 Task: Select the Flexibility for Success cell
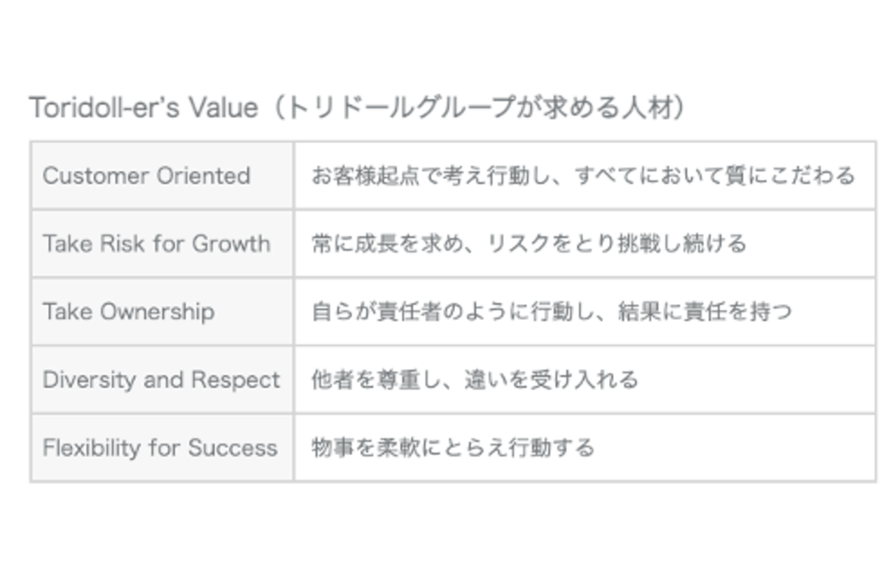point(162,447)
